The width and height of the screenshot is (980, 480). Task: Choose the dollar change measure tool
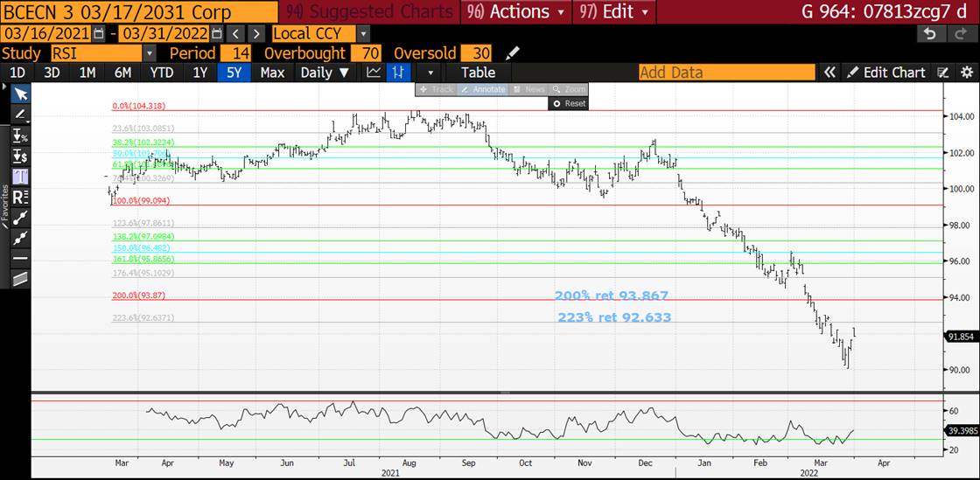pyautogui.click(x=21, y=156)
